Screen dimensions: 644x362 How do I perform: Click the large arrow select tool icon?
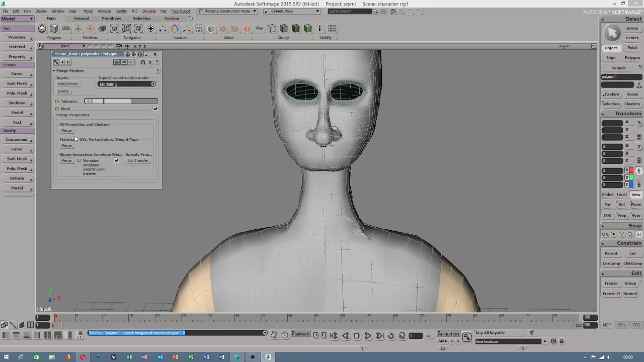point(612,33)
